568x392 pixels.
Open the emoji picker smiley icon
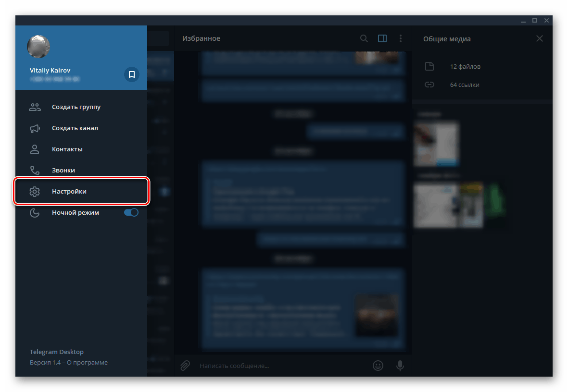[x=379, y=366]
